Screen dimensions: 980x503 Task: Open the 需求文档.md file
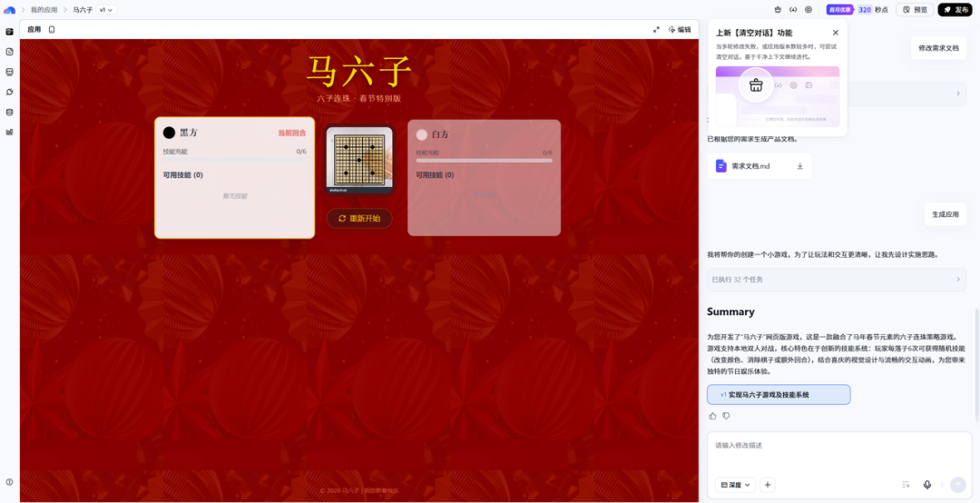pyautogui.click(x=750, y=166)
